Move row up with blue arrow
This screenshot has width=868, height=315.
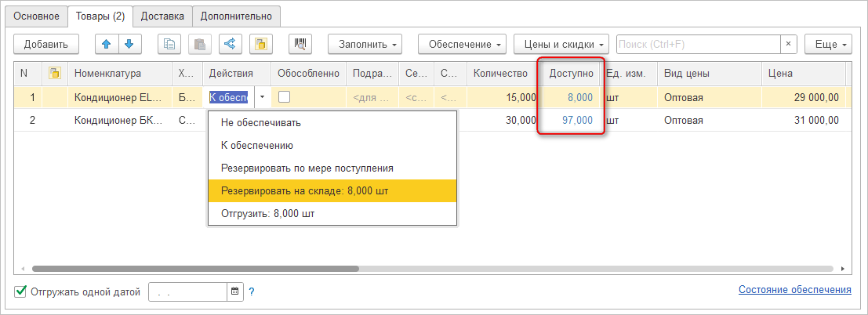click(107, 45)
